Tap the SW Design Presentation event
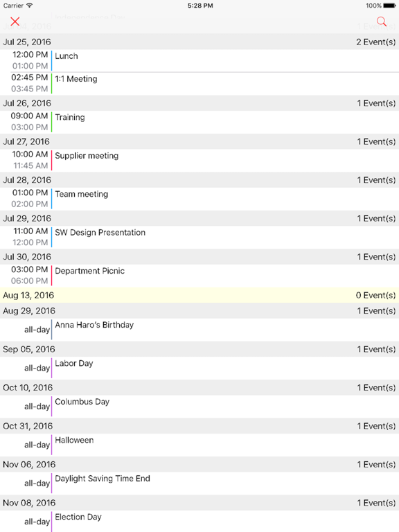This screenshot has width=399, height=532. click(x=199, y=237)
